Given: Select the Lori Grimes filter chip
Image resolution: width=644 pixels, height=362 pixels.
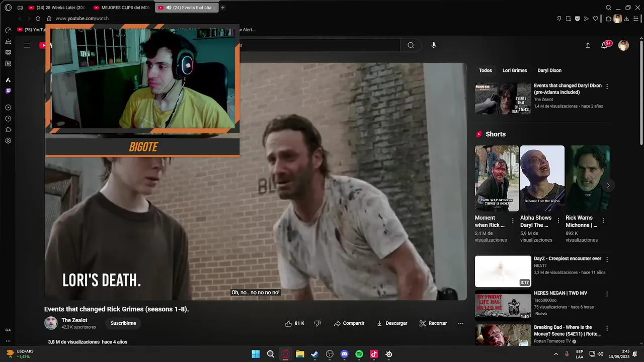Looking at the screenshot, I should [x=515, y=70].
